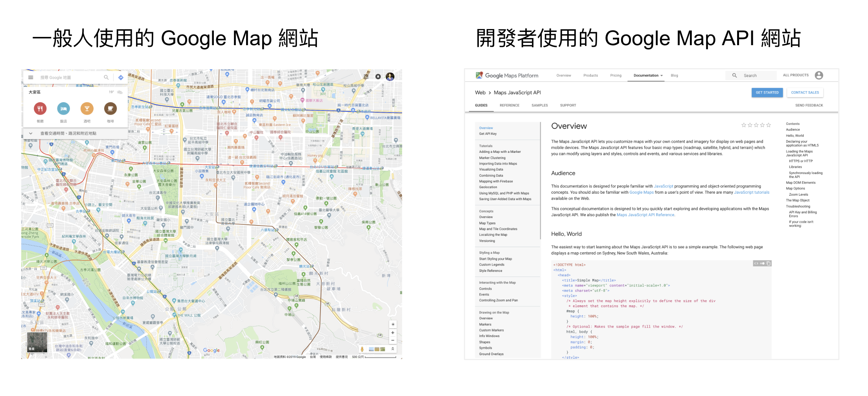Select the blue hotel (飯店) category icon
This screenshot has width=868, height=396.
click(63, 108)
